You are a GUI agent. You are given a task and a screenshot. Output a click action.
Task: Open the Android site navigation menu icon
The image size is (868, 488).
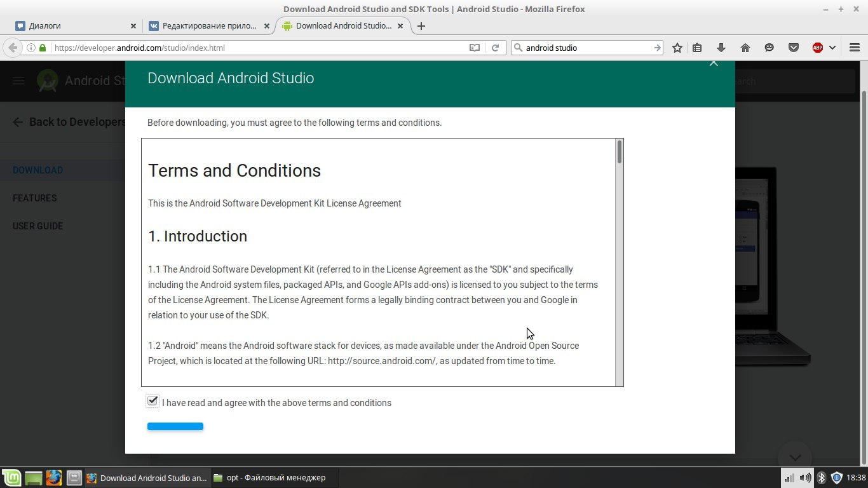coord(18,81)
